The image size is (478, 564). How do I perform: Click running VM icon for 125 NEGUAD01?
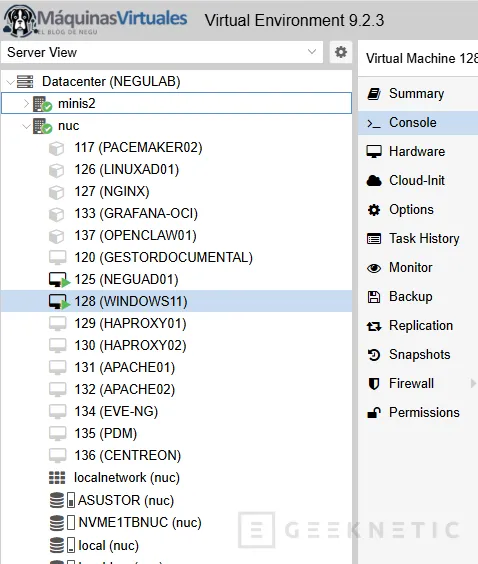click(59, 280)
